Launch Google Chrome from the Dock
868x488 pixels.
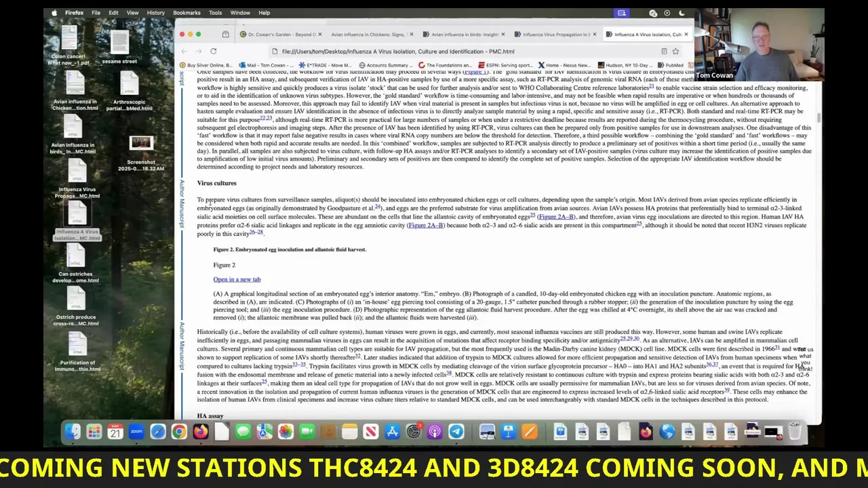[x=179, y=432]
